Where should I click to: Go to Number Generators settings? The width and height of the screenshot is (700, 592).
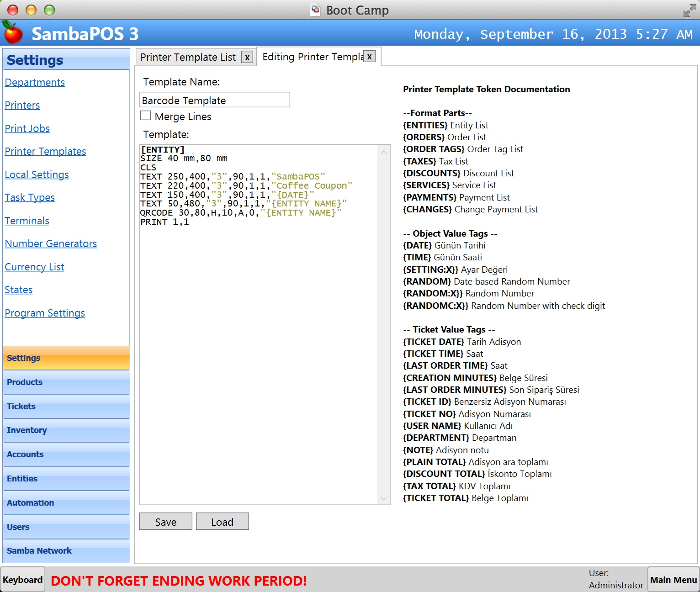click(x=51, y=244)
